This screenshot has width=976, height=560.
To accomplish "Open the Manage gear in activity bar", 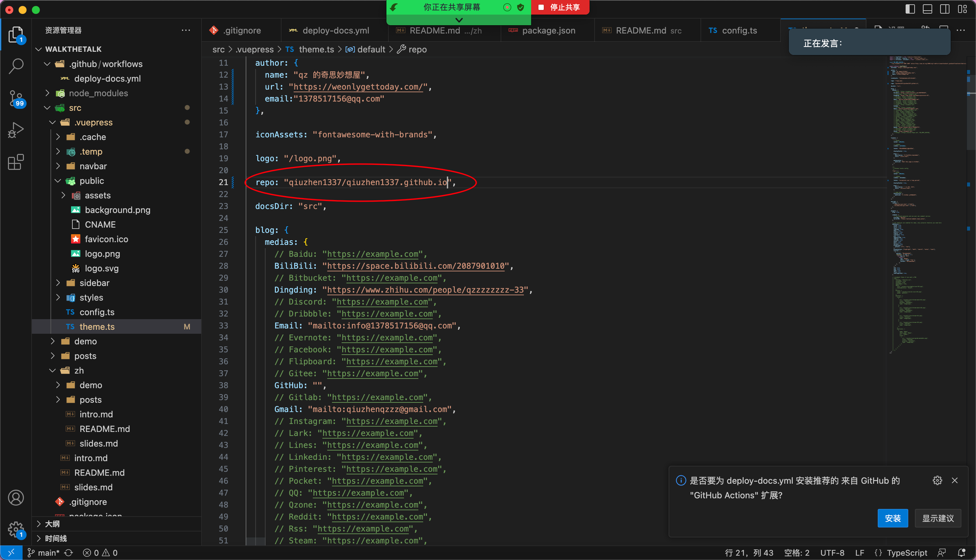I will [16, 529].
